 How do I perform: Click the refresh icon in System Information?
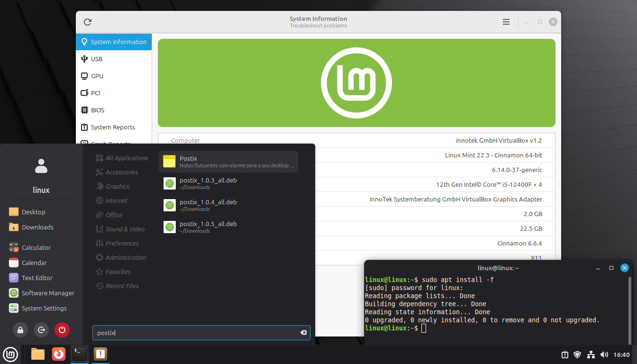point(88,22)
